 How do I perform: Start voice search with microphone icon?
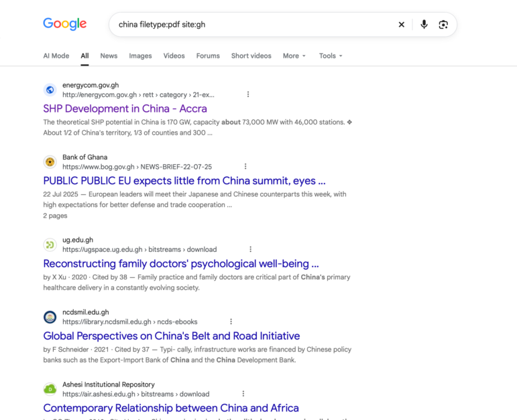click(424, 24)
